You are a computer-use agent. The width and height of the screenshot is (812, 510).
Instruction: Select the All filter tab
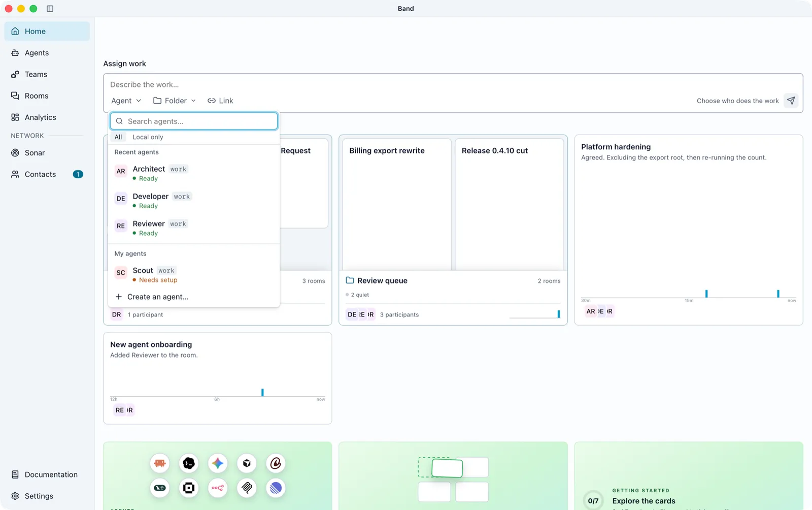click(x=118, y=137)
